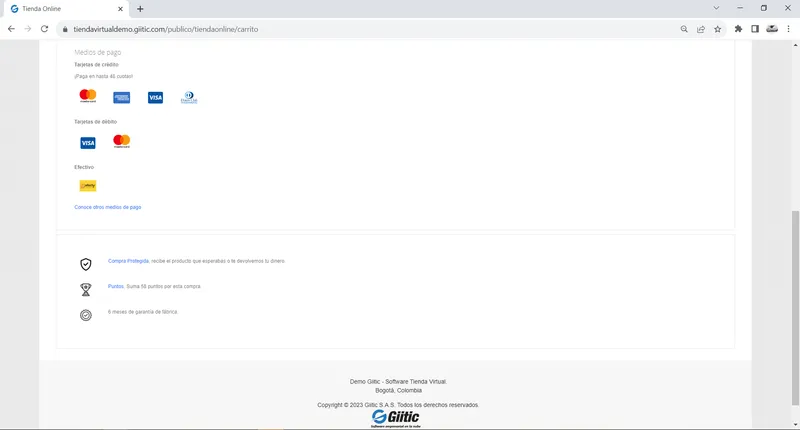Open the Puntos link
The height and width of the screenshot is (430, 800).
(x=116, y=287)
